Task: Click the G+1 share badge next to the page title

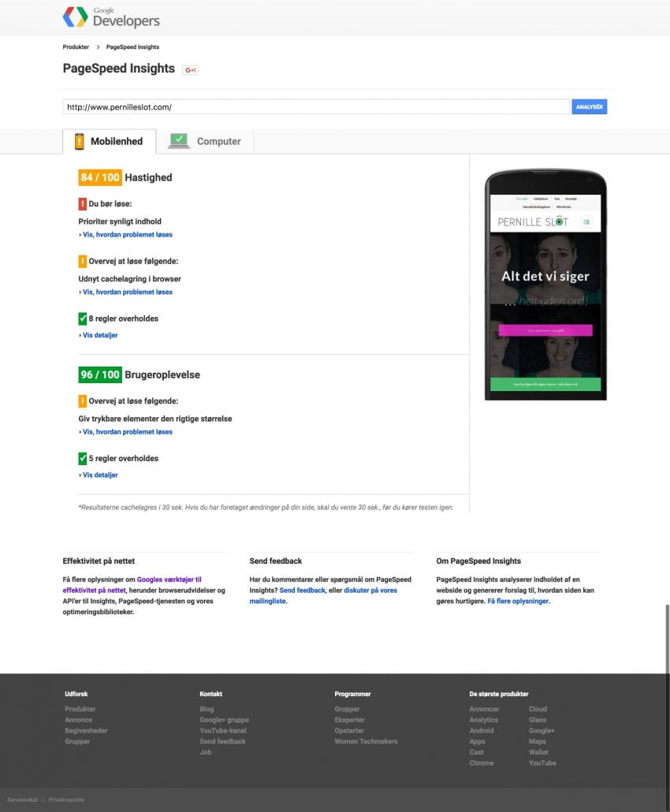Action: pyautogui.click(x=189, y=69)
